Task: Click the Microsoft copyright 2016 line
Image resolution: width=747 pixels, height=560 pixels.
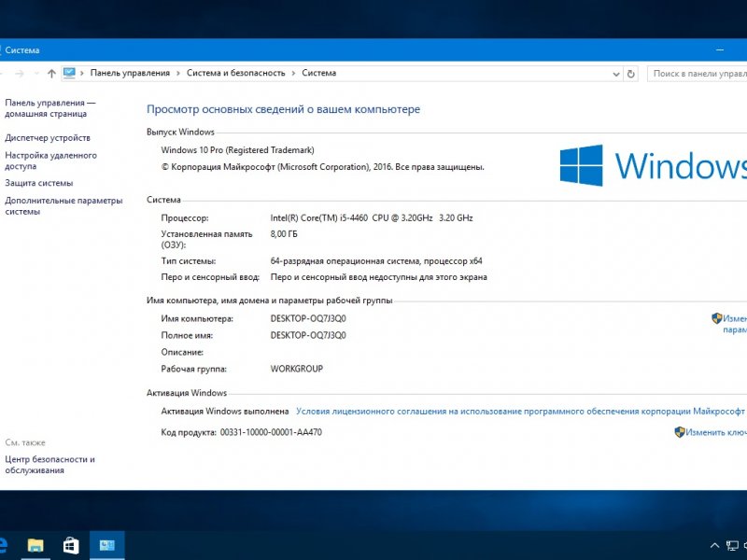Action: [x=322, y=167]
